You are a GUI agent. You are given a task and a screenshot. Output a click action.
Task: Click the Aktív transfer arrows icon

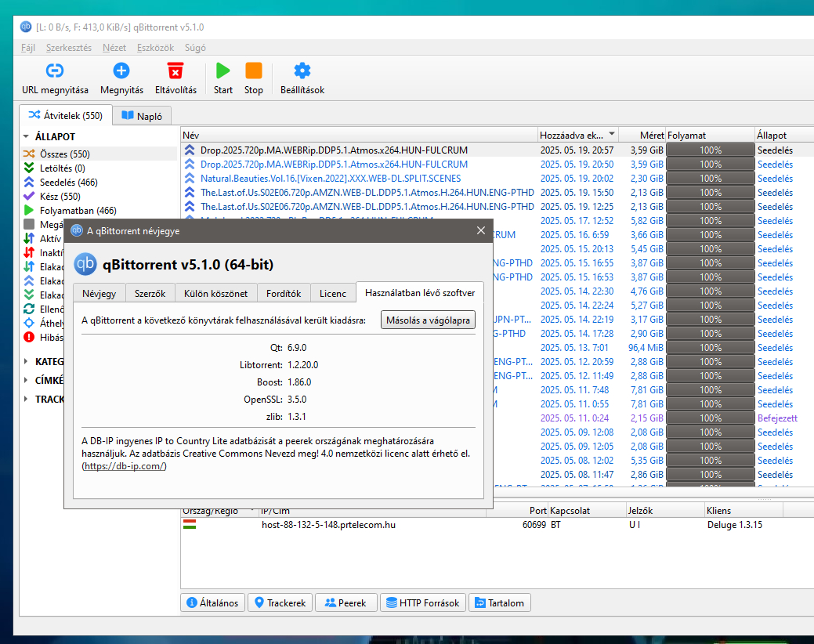[x=29, y=239]
